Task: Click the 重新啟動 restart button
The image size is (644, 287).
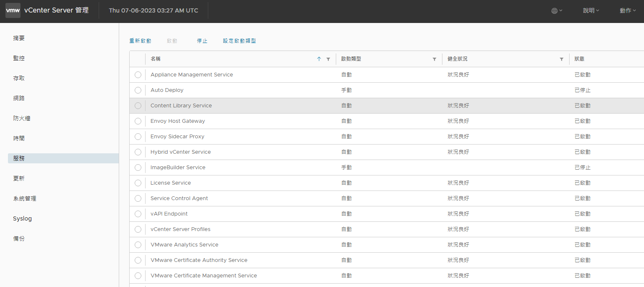Action: pos(140,41)
